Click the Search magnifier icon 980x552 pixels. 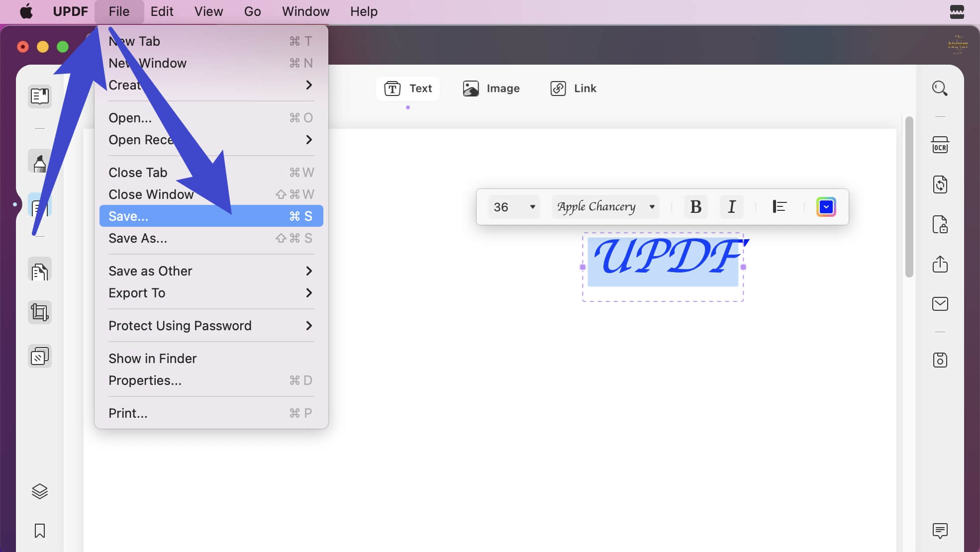[940, 89]
